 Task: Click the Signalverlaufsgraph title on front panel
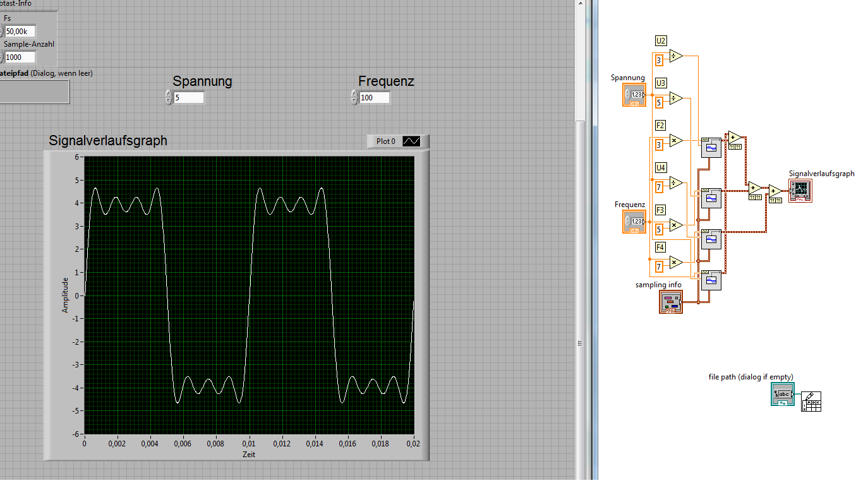coord(108,140)
